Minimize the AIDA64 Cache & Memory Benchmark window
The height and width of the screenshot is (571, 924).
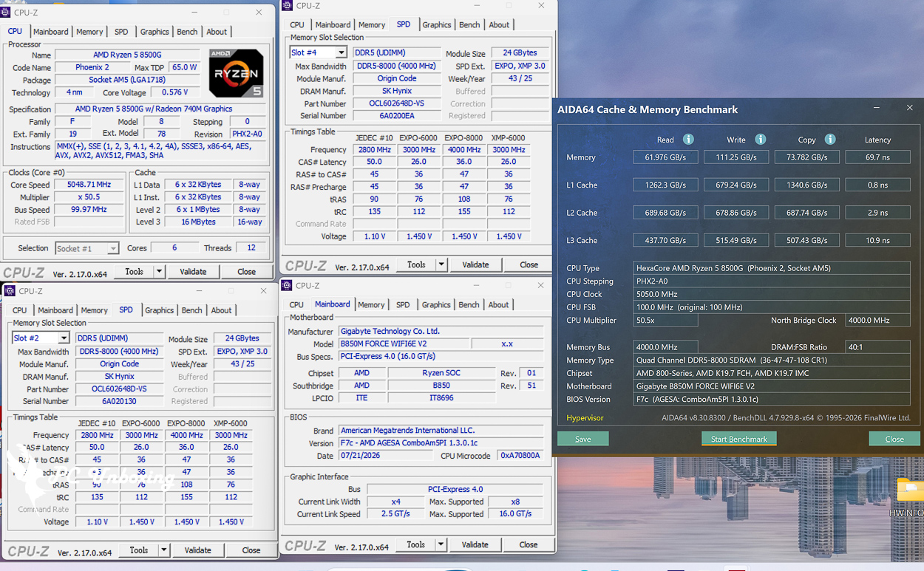877,109
